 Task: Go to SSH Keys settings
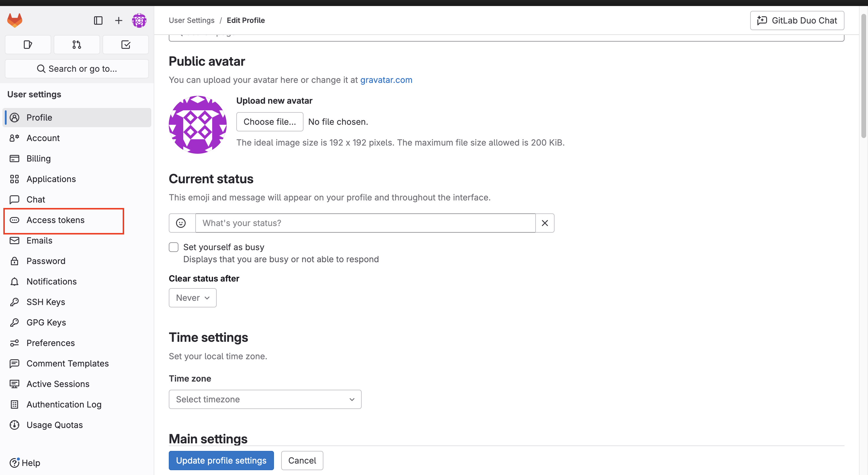click(x=46, y=302)
